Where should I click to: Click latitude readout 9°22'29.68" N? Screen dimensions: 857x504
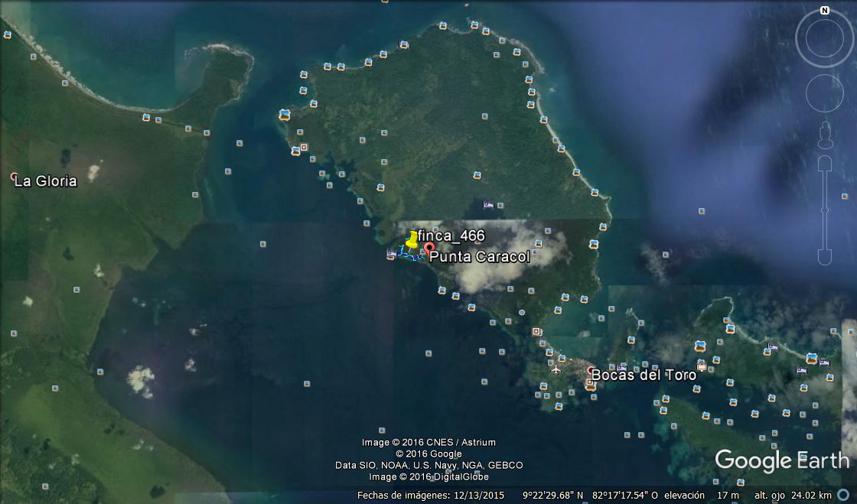coord(552,496)
